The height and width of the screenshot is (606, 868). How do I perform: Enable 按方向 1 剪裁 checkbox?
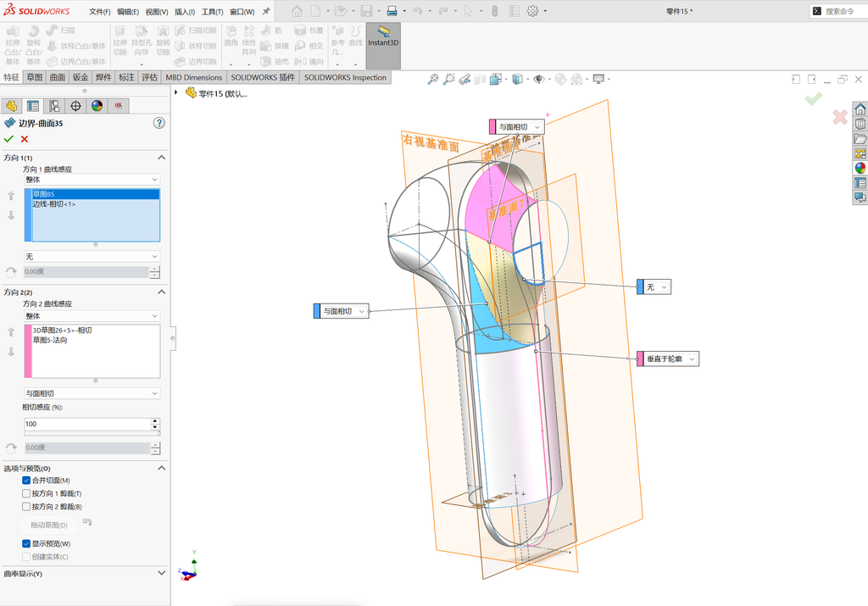(x=26, y=493)
